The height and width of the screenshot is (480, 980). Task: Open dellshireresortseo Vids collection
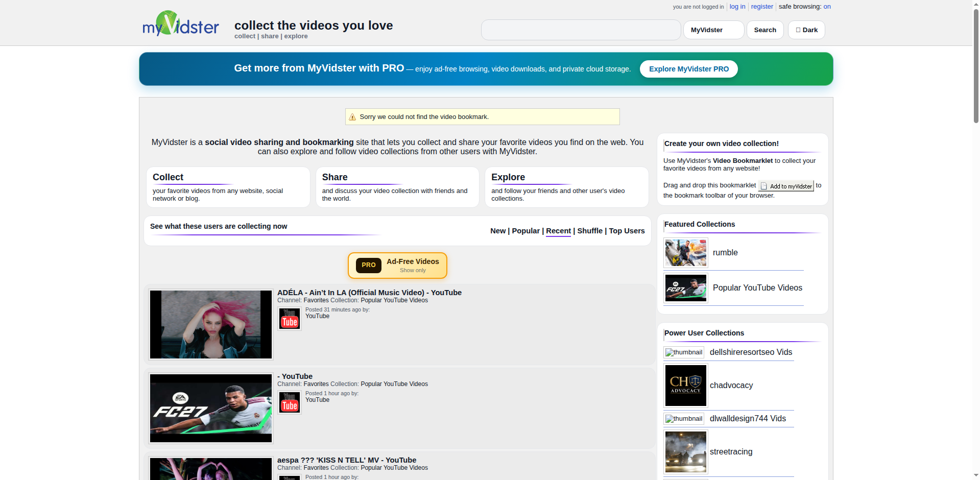(x=751, y=352)
